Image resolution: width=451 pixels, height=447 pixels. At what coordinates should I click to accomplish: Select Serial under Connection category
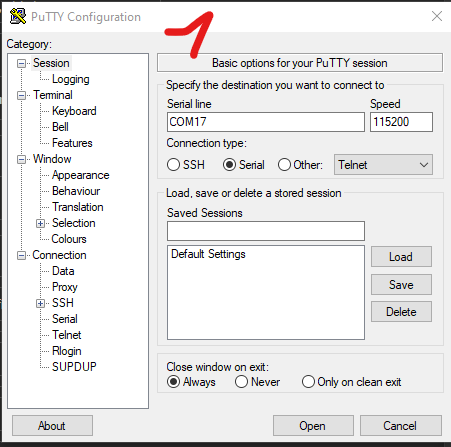(65, 319)
